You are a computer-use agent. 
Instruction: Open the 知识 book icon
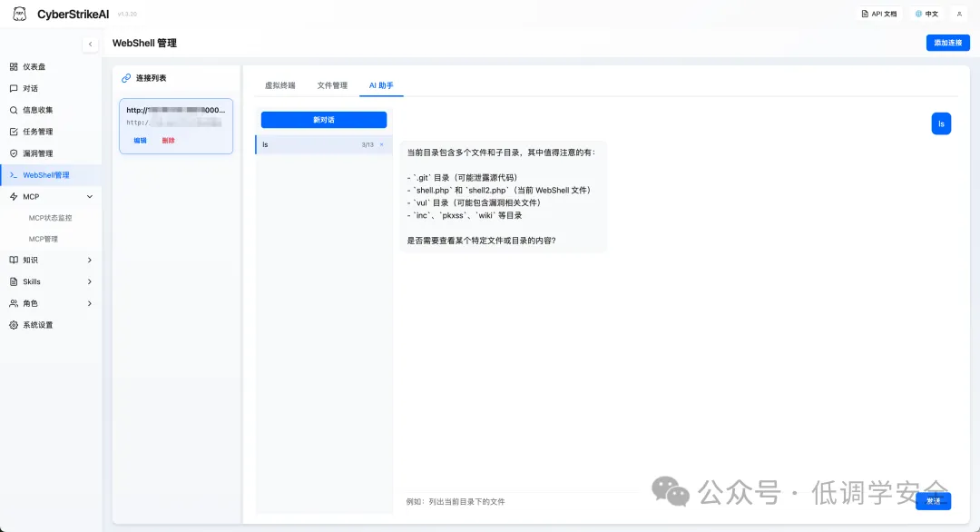pos(14,260)
